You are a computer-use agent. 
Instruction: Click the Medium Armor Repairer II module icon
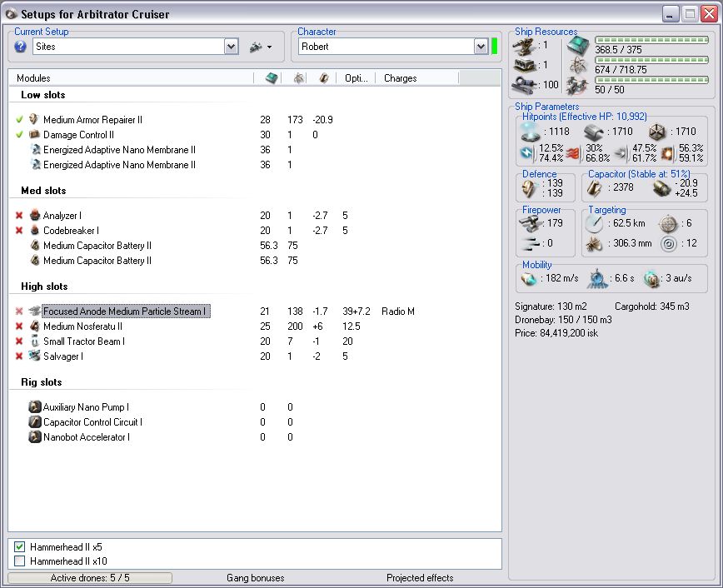pyautogui.click(x=34, y=119)
